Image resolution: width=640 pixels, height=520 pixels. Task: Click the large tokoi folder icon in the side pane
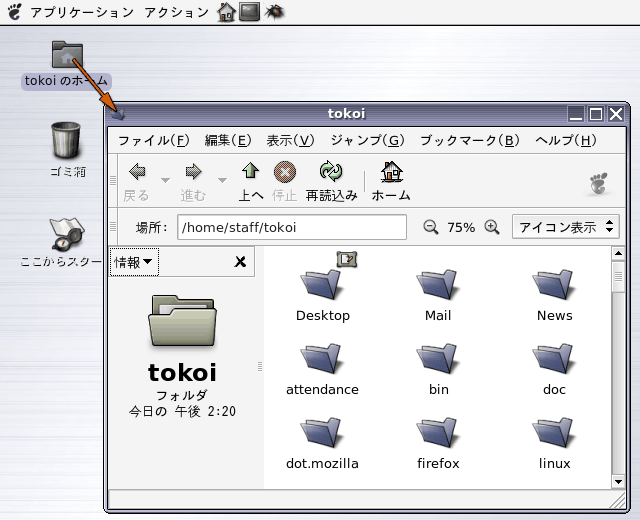click(182, 322)
